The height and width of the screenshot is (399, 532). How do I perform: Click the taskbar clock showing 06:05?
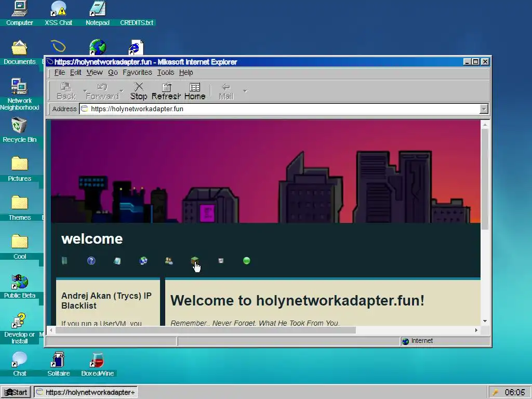(515, 393)
